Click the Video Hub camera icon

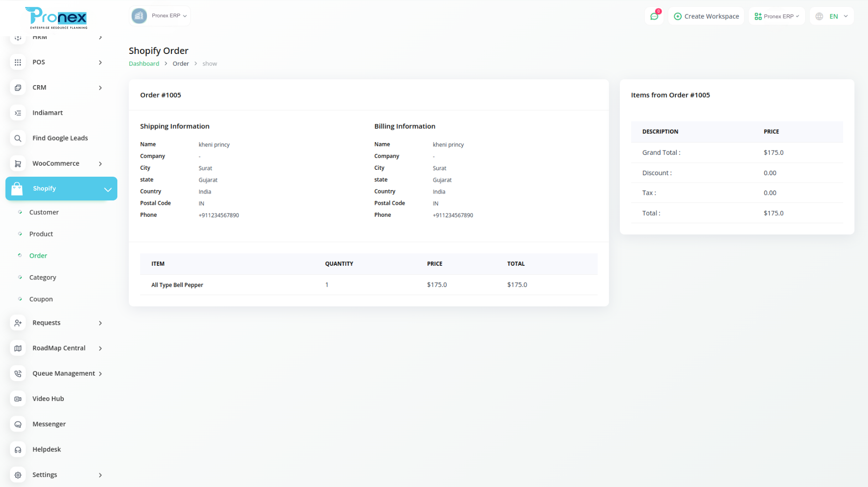pos(18,399)
